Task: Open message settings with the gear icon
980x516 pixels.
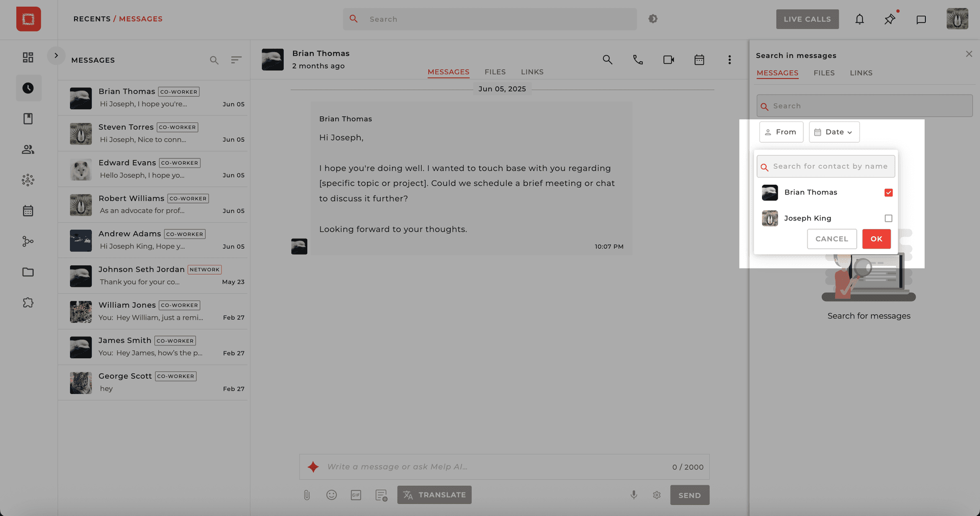Action: 656,495
